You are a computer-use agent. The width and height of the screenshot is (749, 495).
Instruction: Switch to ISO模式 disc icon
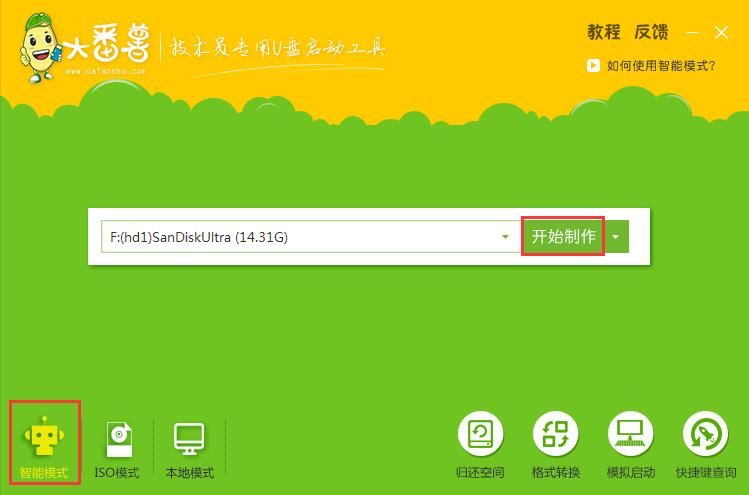point(117,436)
